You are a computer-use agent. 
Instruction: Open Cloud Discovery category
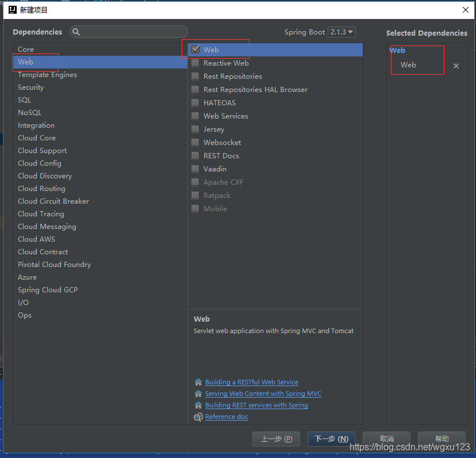click(x=100, y=176)
